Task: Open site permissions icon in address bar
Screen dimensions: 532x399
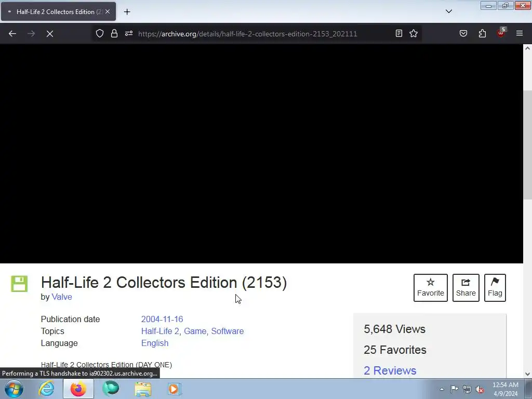Action: [129, 33]
